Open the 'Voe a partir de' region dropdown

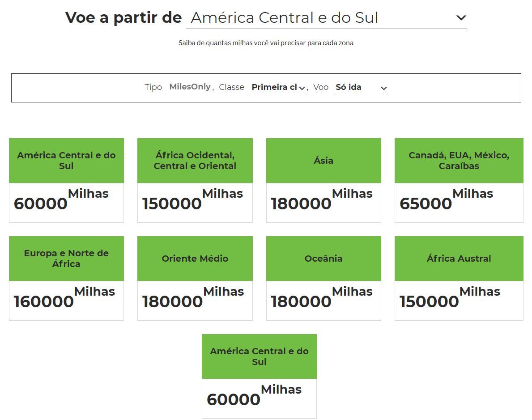(326, 18)
